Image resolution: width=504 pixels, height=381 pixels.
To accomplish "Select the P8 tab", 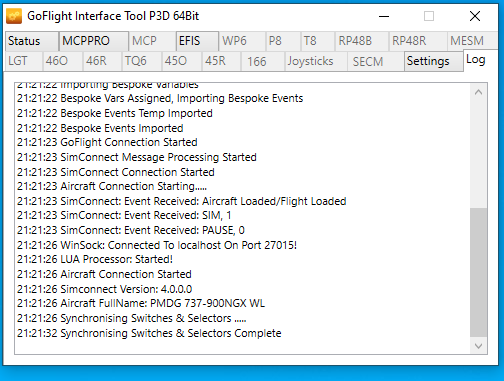I will click(283, 41).
